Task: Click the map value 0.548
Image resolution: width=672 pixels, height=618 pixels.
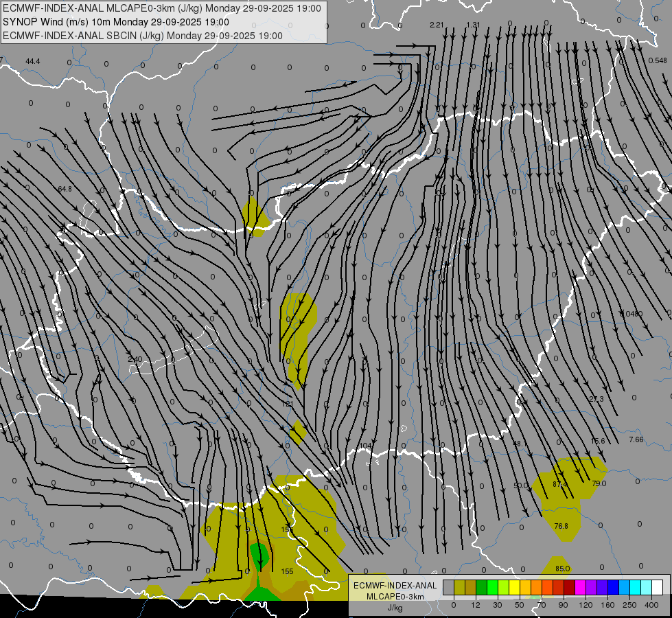Action: [658, 60]
